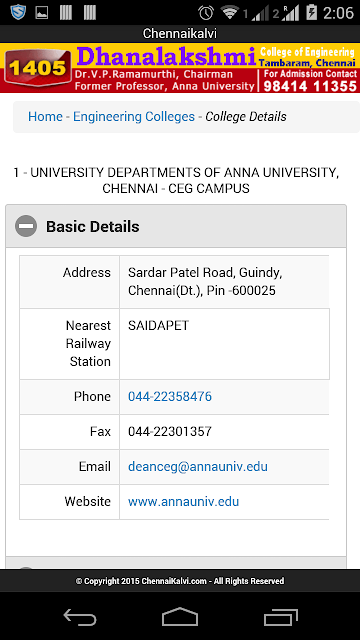
Task: Call phone number 044-22358476
Action: coord(170,396)
